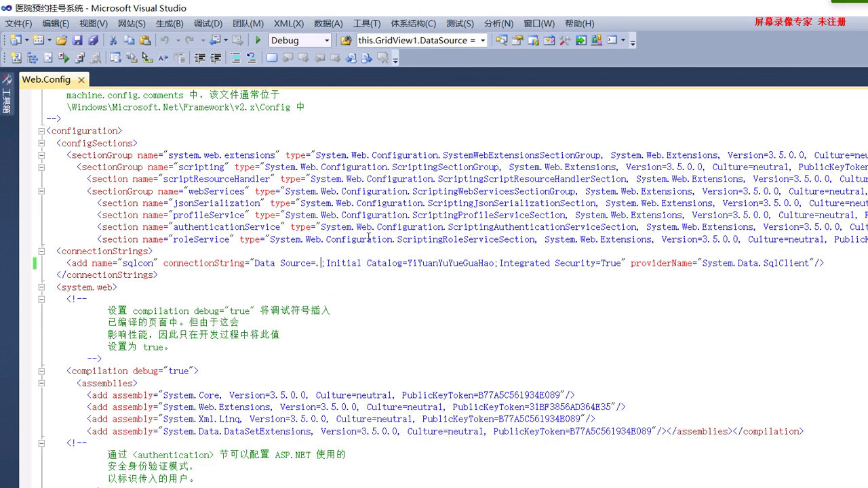Image resolution: width=868 pixels, height=488 pixels.
Task: Open the text editor toolbar options overflow arrow
Action: coord(395,59)
